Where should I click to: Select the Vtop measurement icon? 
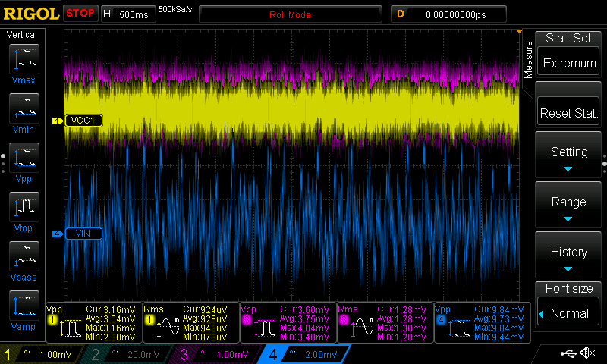click(x=24, y=207)
